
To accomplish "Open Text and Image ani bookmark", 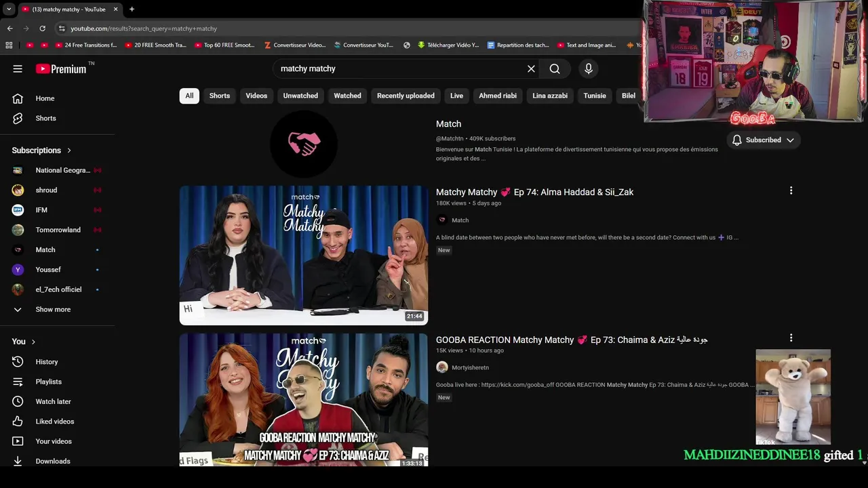I will coord(587,45).
